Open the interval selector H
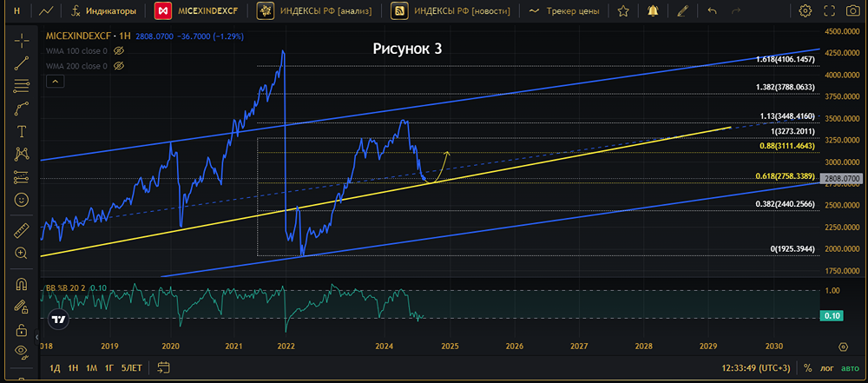This screenshot has width=868, height=383. [x=16, y=10]
